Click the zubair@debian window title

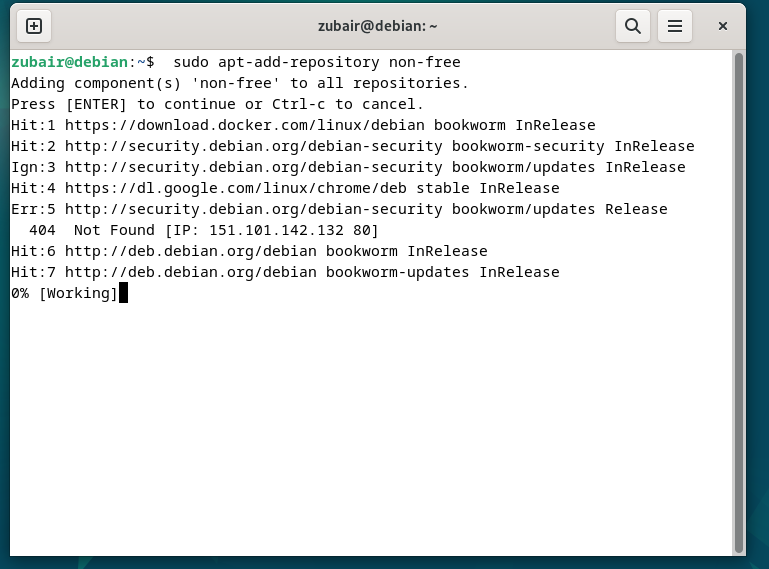377,26
